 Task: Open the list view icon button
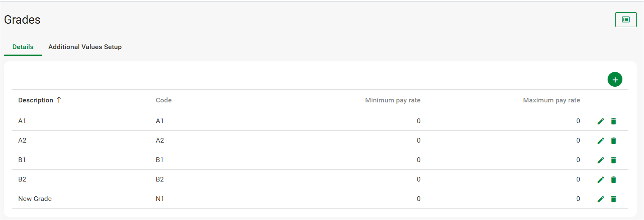pos(625,19)
